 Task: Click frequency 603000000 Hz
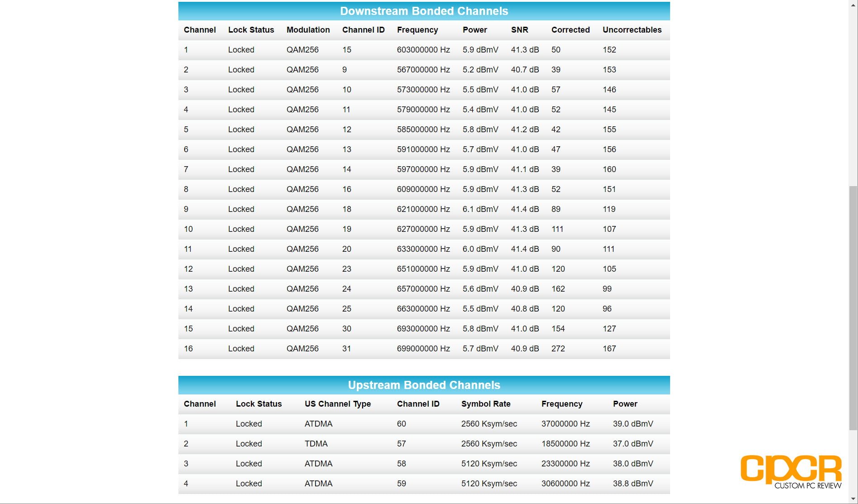point(423,50)
